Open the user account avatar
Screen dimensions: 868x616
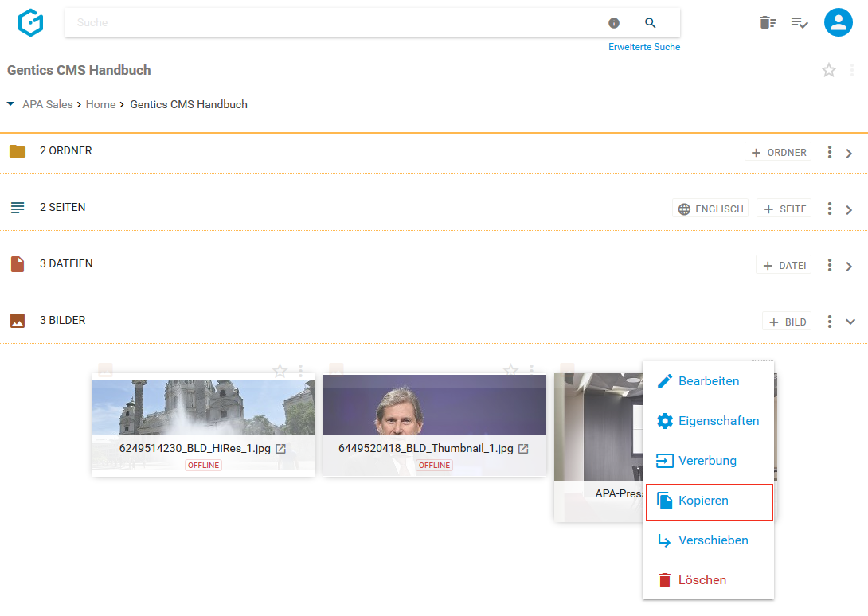[x=838, y=22]
